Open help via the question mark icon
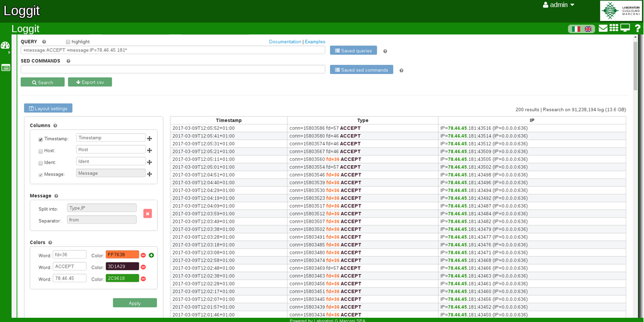 (638, 28)
